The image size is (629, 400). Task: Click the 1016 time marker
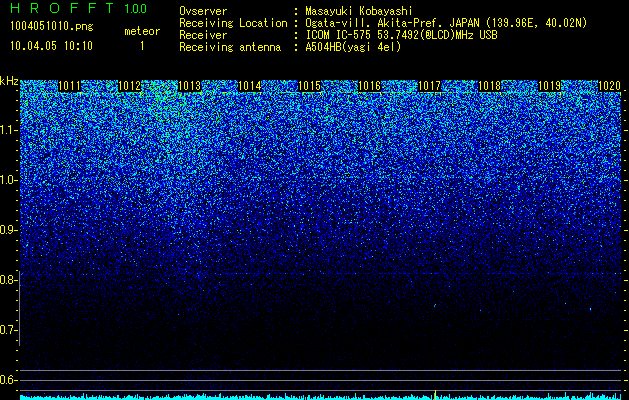pyautogui.click(x=369, y=86)
